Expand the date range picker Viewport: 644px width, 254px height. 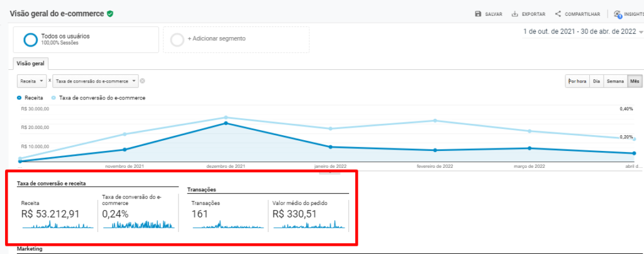(x=583, y=31)
